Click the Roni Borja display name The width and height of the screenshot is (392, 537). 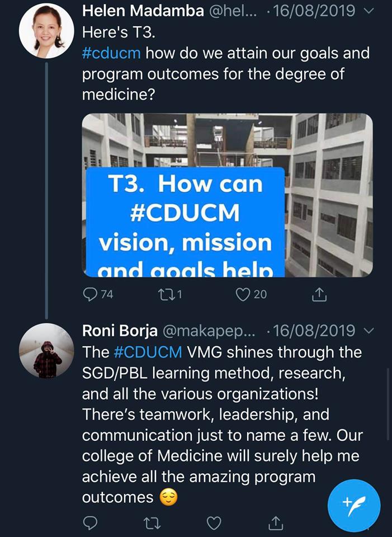point(119,331)
